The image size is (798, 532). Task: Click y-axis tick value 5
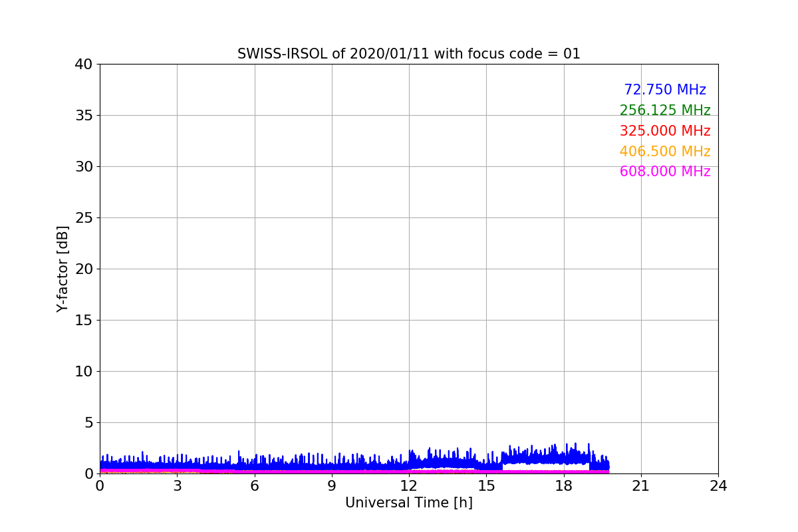click(x=88, y=423)
